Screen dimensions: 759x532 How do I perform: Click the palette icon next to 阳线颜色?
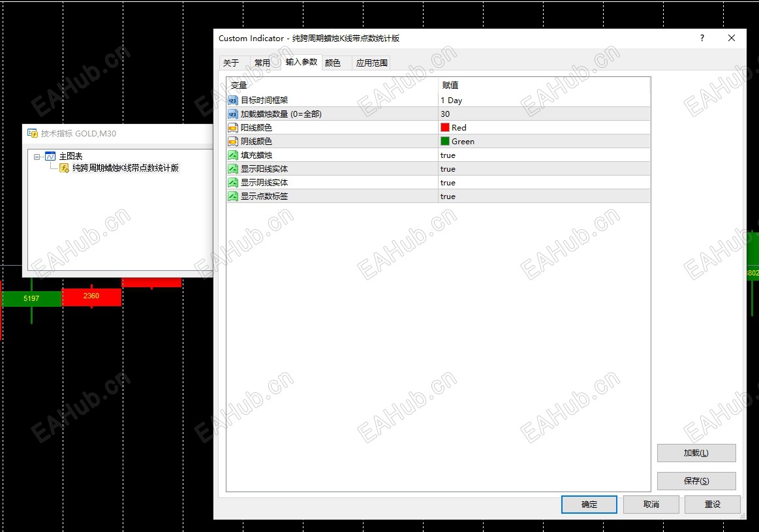[233, 127]
